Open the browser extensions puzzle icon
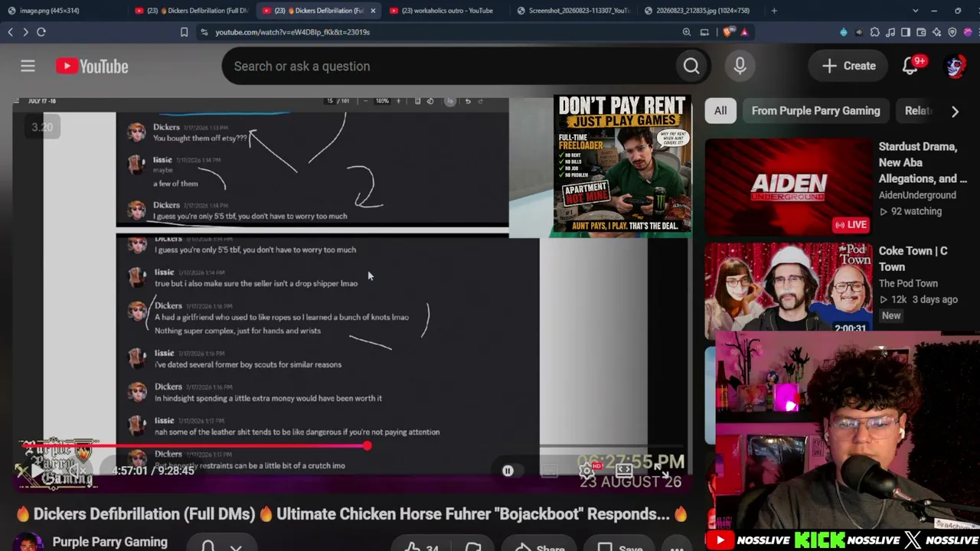Screen dimensions: 980x551 pyautogui.click(x=875, y=32)
